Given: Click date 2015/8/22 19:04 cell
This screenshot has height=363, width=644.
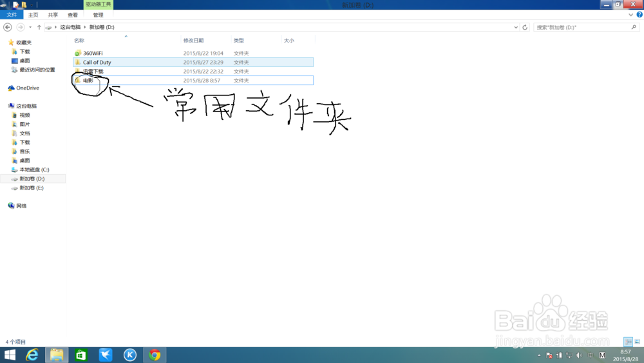Looking at the screenshot, I should click(x=204, y=53).
